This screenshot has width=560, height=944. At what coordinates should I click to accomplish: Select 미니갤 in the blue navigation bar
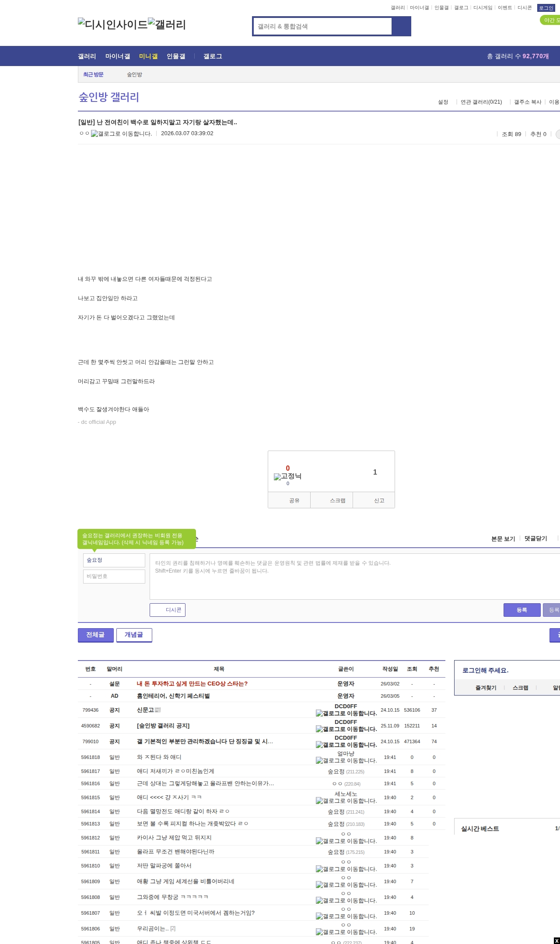click(148, 56)
